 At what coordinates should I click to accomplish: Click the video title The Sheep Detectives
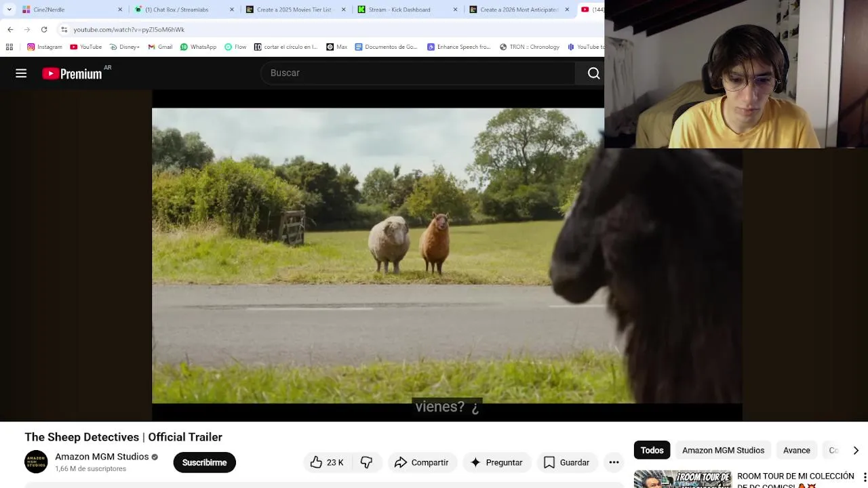123,437
